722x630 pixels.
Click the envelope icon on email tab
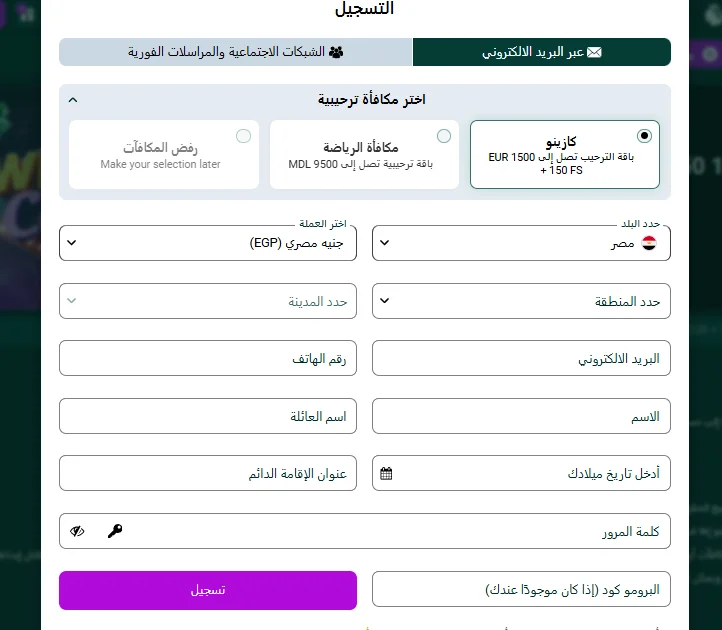click(x=595, y=52)
